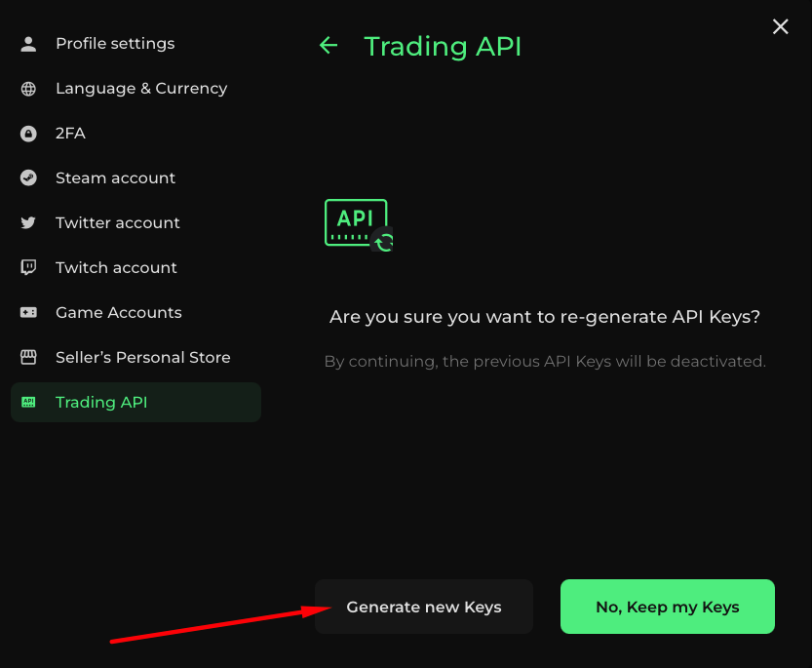Click the globe icon for Language & Currency
This screenshot has height=668, width=812.
(28, 89)
